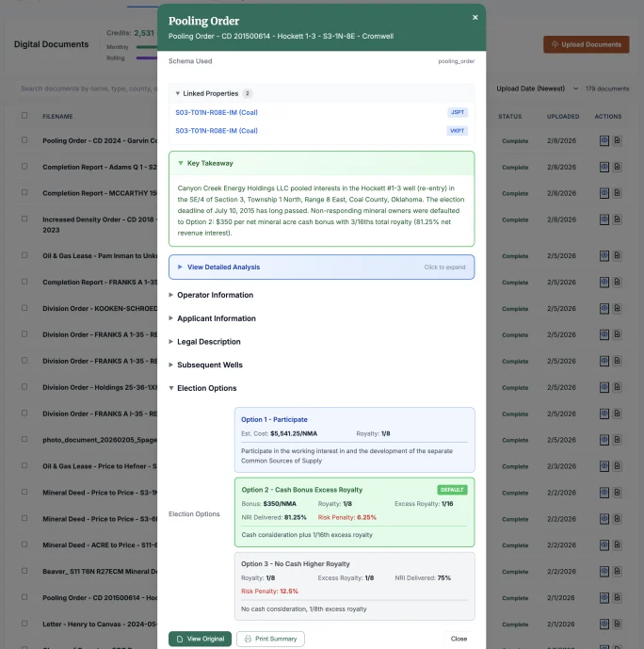
Task: Sort by STATUS column header
Action: click(x=509, y=116)
